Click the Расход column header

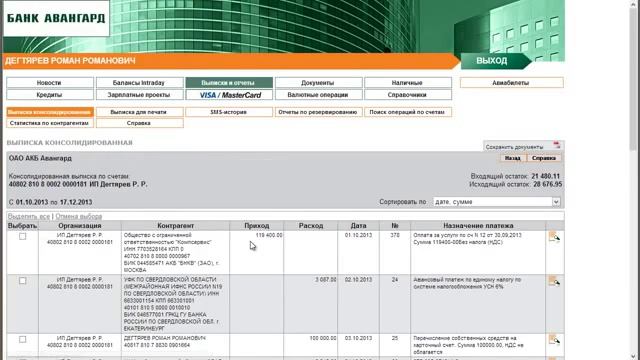pos(311,225)
